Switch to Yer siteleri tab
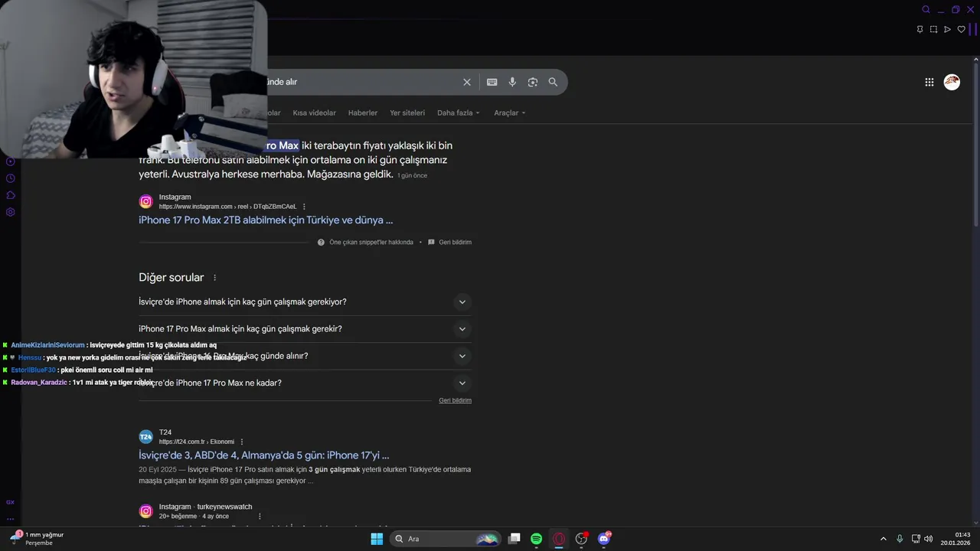Viewport: 980px width, 551px height. (407, 112)
